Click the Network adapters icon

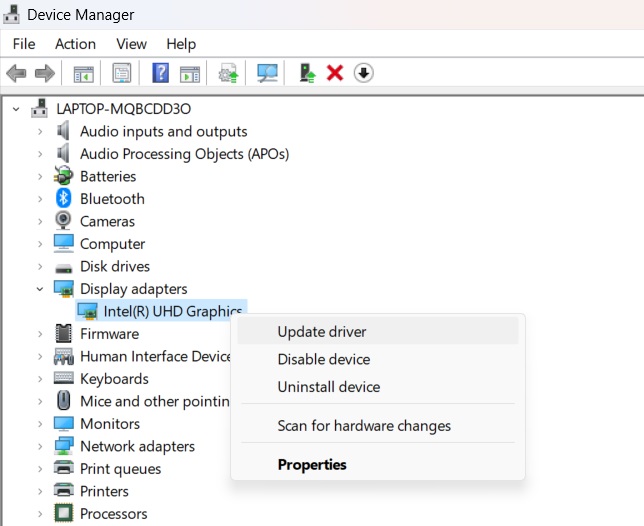click(64, 446)
